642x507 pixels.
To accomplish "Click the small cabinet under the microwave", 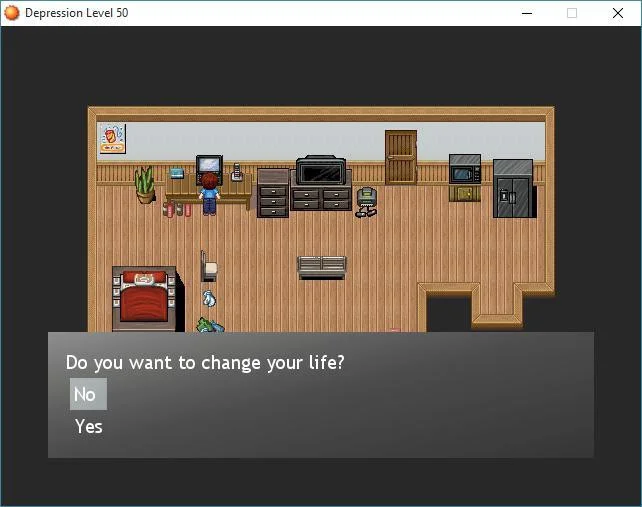I will tap(465, 192).
